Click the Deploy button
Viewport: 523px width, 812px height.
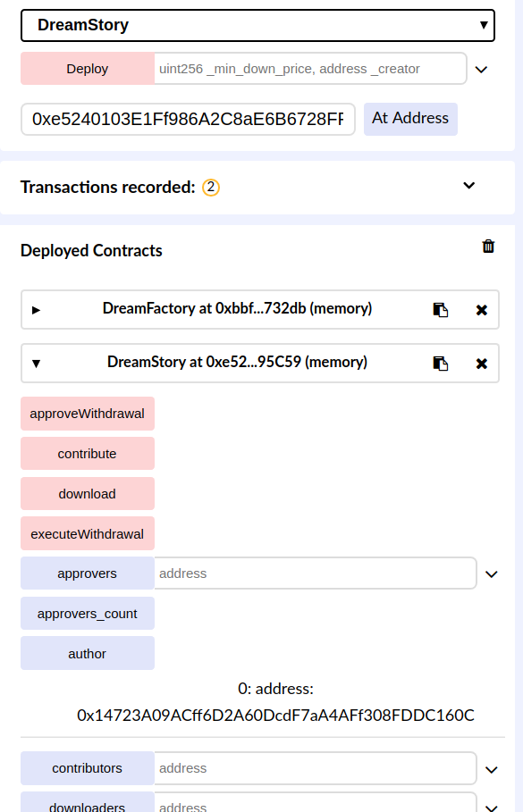(x=88, y=69)
